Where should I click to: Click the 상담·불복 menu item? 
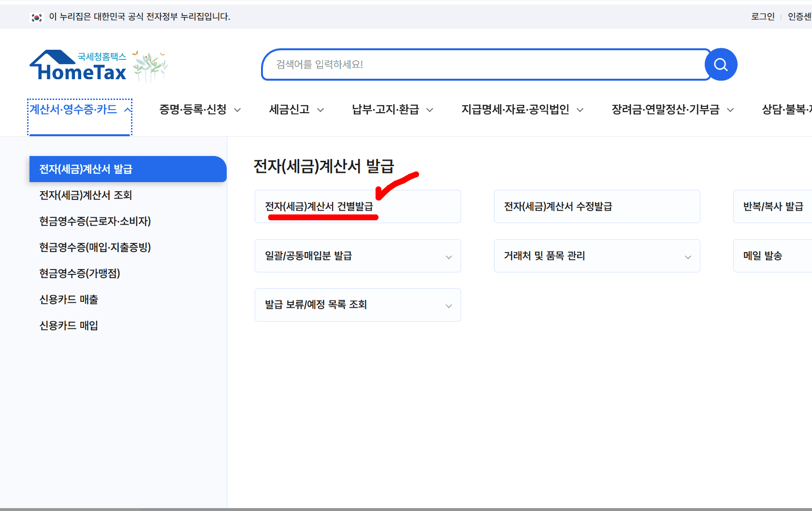(787, 110)
